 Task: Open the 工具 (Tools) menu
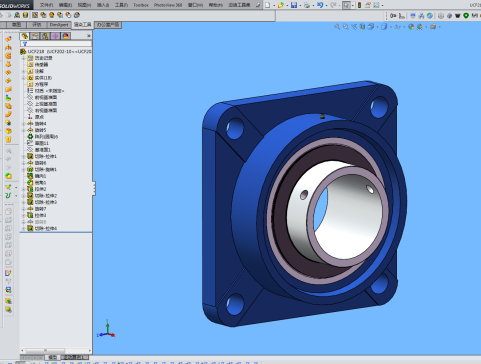121,5
